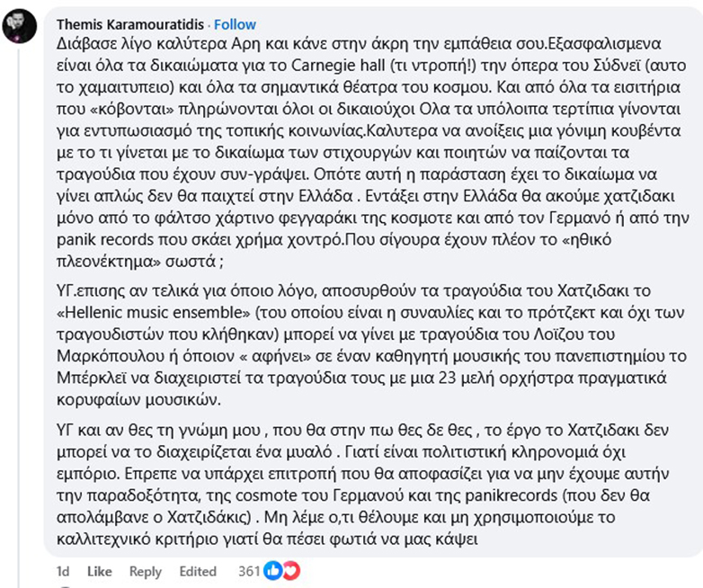703x588 pixels.
Task: Click the red heart reaction icon
Action: (x=289, y=571)
